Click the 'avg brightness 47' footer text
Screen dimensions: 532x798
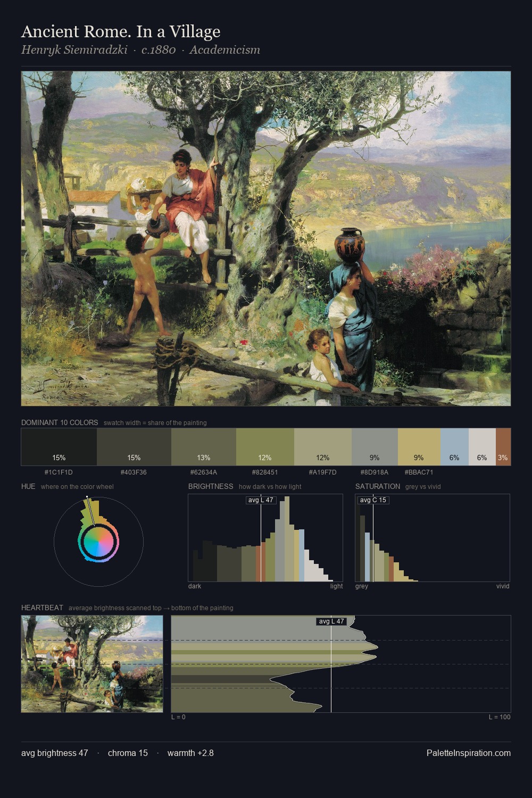tap(55, 753)
